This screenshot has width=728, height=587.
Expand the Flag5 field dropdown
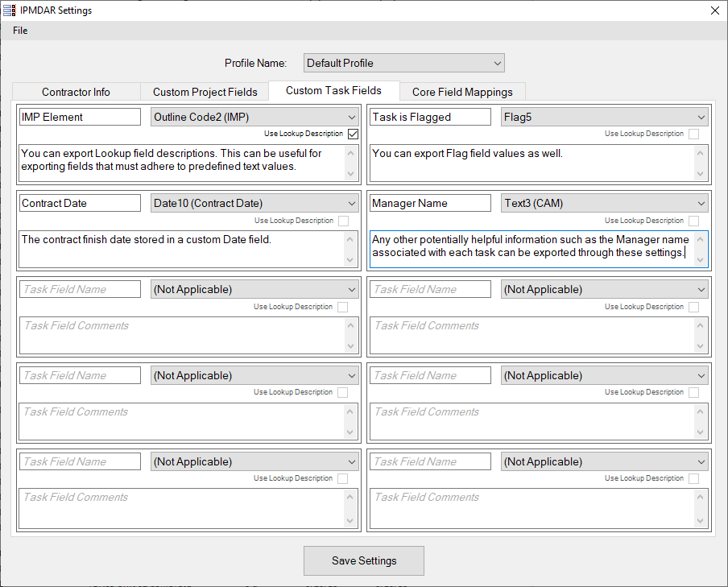coord(604,117)
